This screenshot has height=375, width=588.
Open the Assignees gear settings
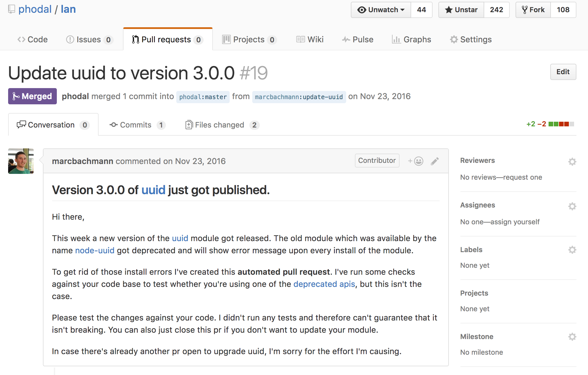[572, 206]
